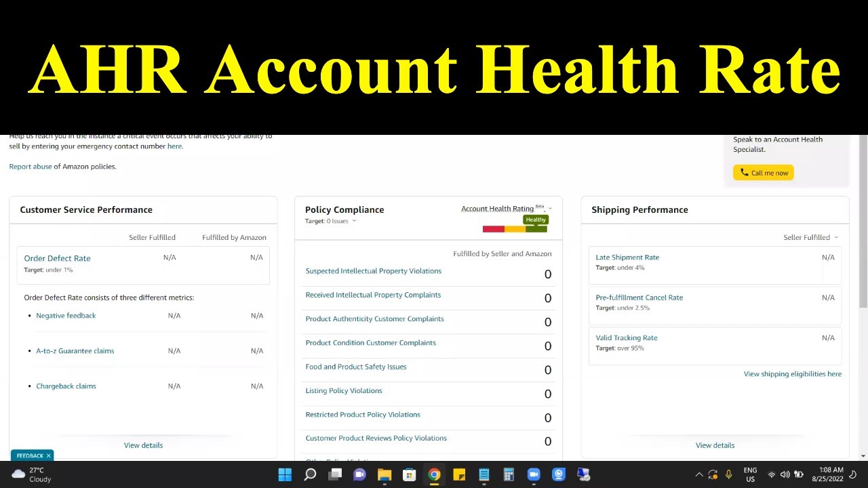Open Chargeback claims metric
The width and height of the screenshot is (868, 488).
(66, 386)
